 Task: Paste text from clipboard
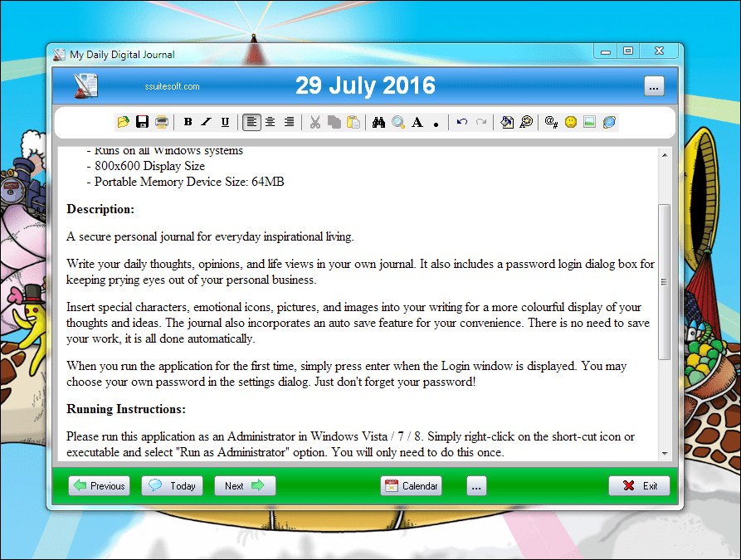pos(352,122)
